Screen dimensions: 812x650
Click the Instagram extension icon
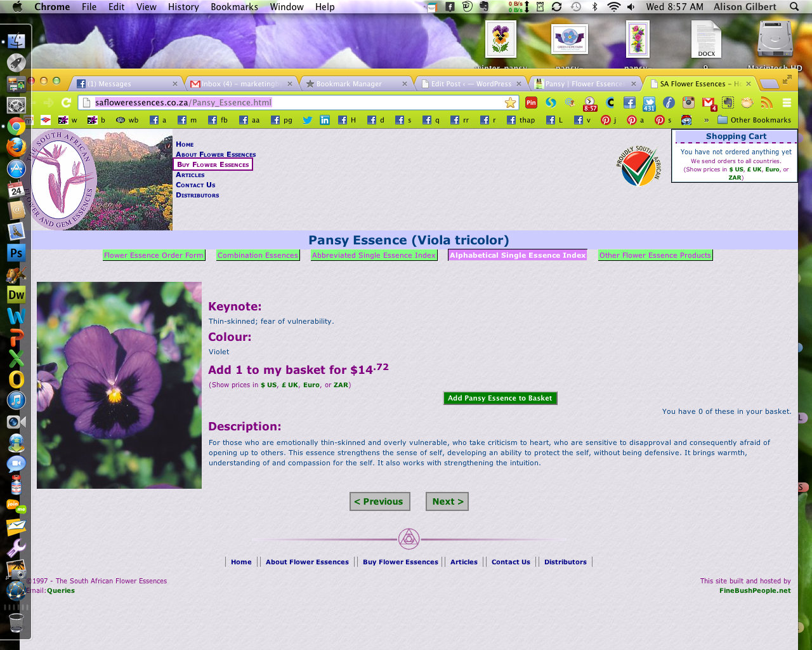pos(688,103)
